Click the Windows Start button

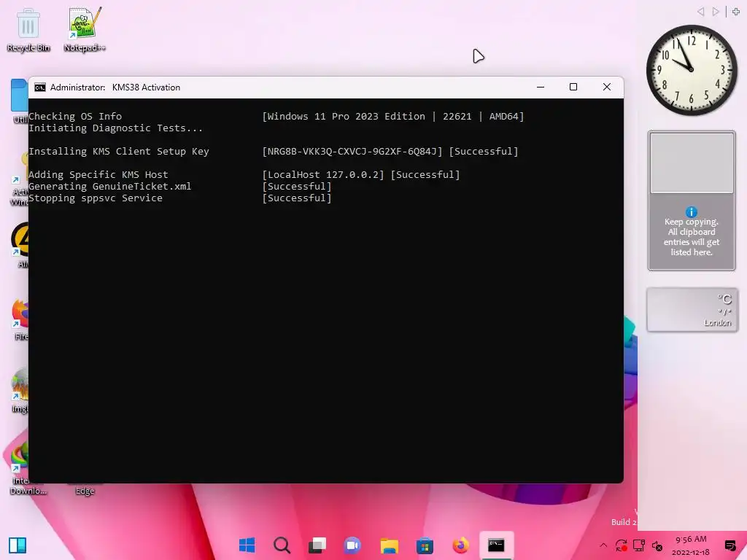(247, 545)
